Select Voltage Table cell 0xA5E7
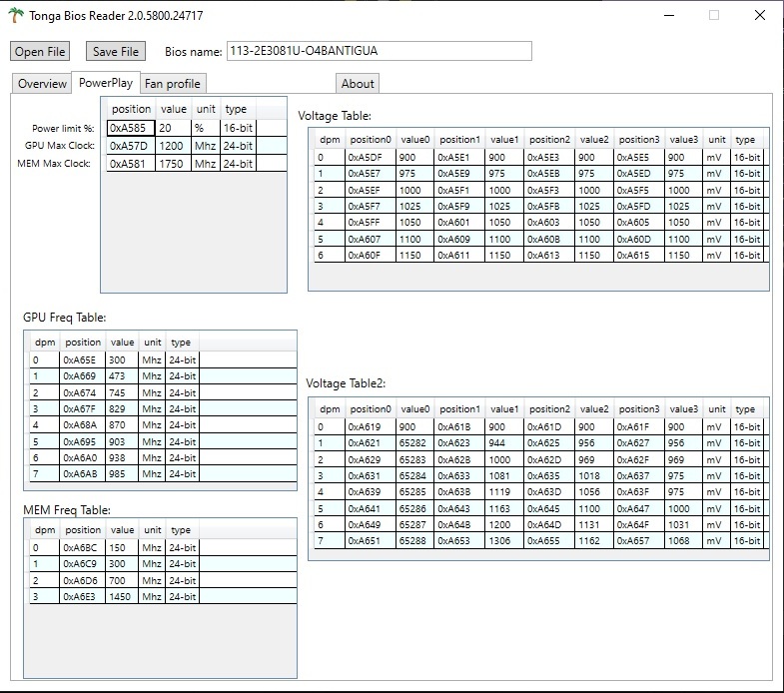This screenshot has height=693, width=784. click(x=371, y=174)
